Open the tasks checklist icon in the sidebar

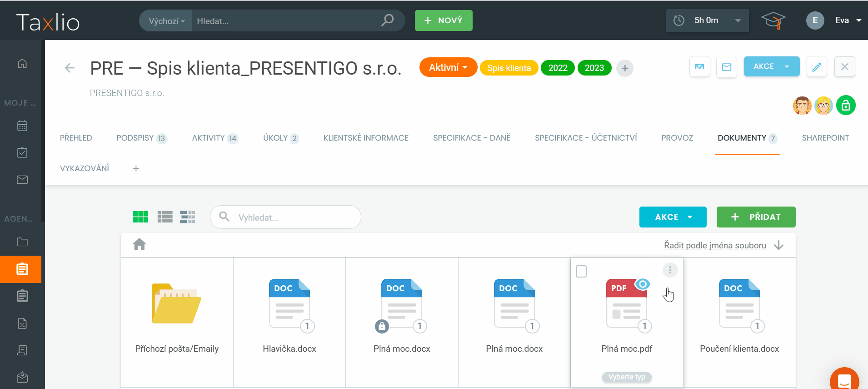point(22,152)
